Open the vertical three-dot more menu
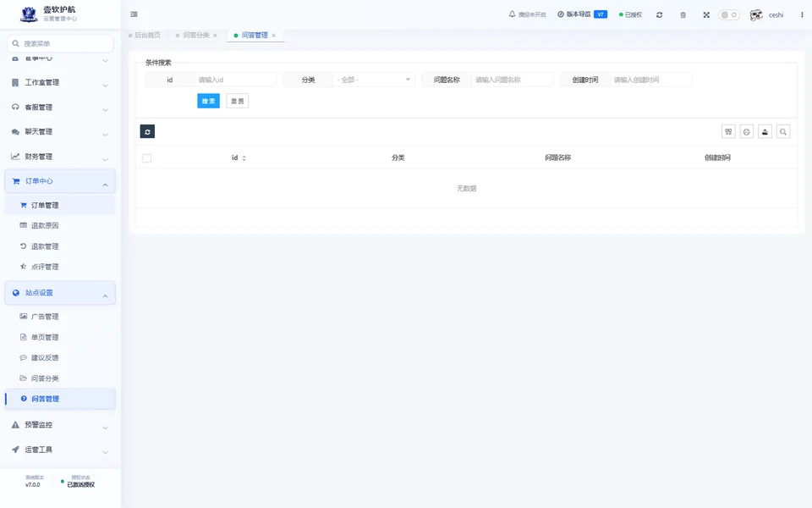 coord(802,15)
